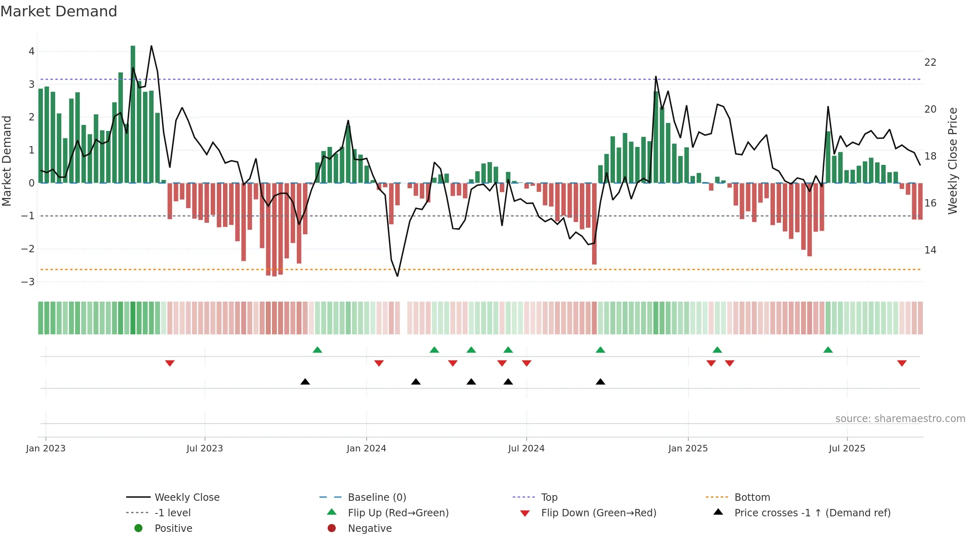This screenshot has width=980, height=551.
Task: Click the black triangle legend icon
Action: [718, 512]
